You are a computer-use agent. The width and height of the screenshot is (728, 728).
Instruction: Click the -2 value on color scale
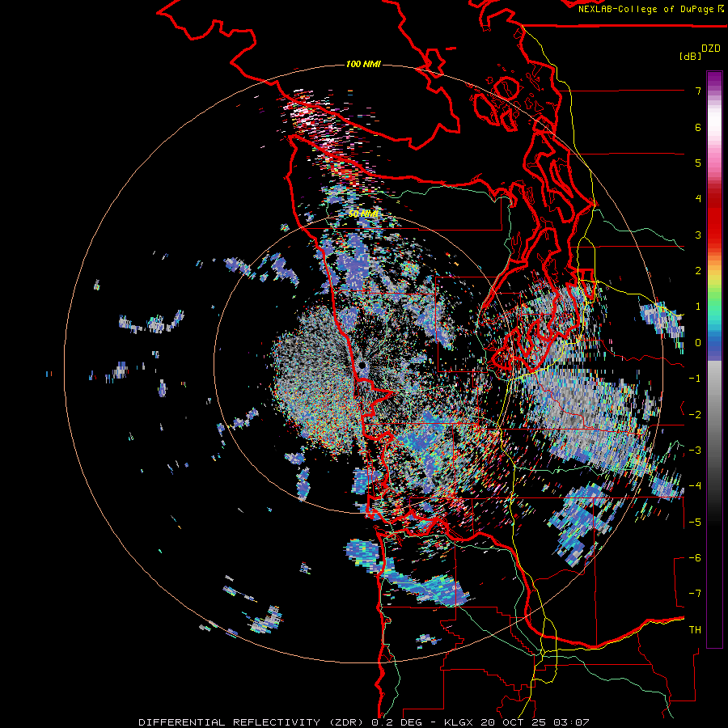(695, 415)
